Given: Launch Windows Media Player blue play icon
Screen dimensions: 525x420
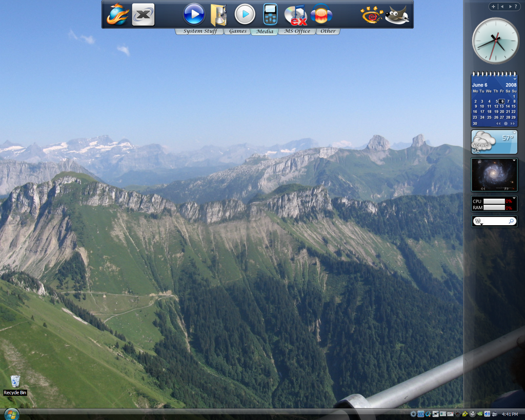Looking at the screenshot, I should (x=194, y=14).
